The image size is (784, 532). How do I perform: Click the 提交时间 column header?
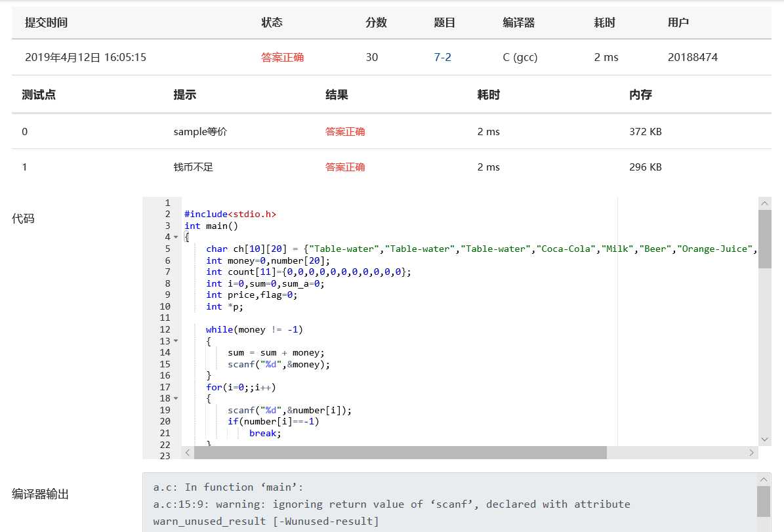[x=46, y=22]
